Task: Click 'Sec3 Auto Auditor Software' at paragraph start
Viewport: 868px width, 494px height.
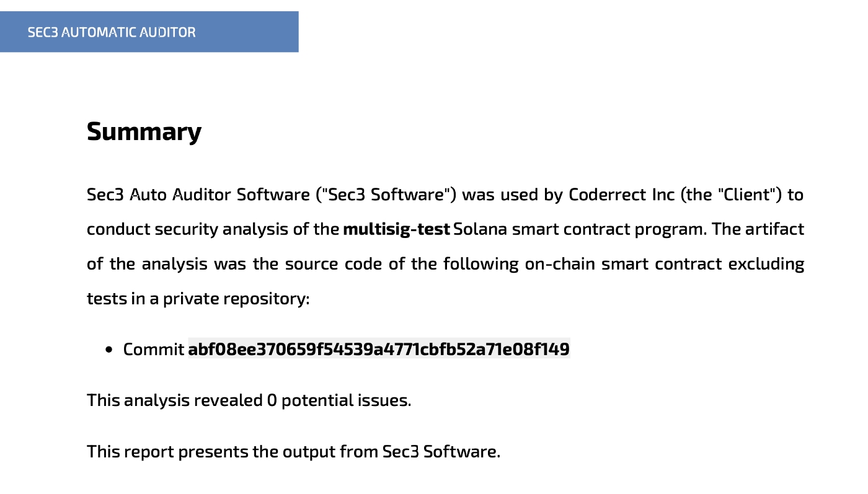Action: click(x=198, y=195)
